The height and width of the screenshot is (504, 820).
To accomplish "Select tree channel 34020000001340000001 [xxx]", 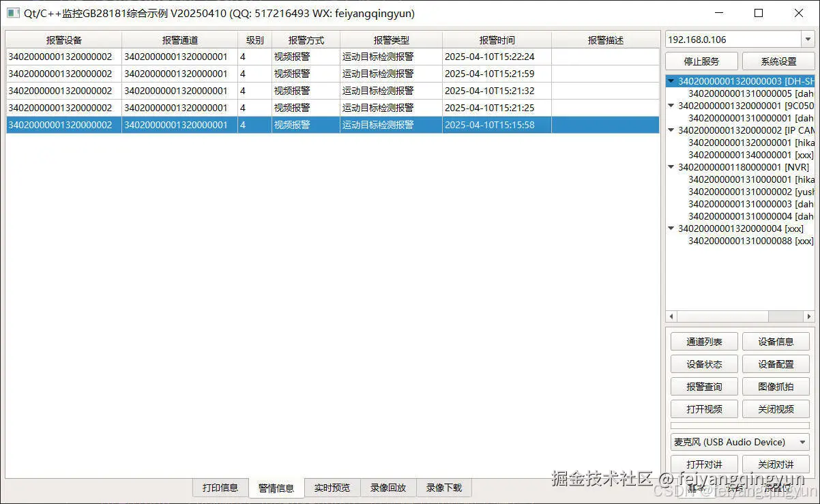I will coord(751,155).
